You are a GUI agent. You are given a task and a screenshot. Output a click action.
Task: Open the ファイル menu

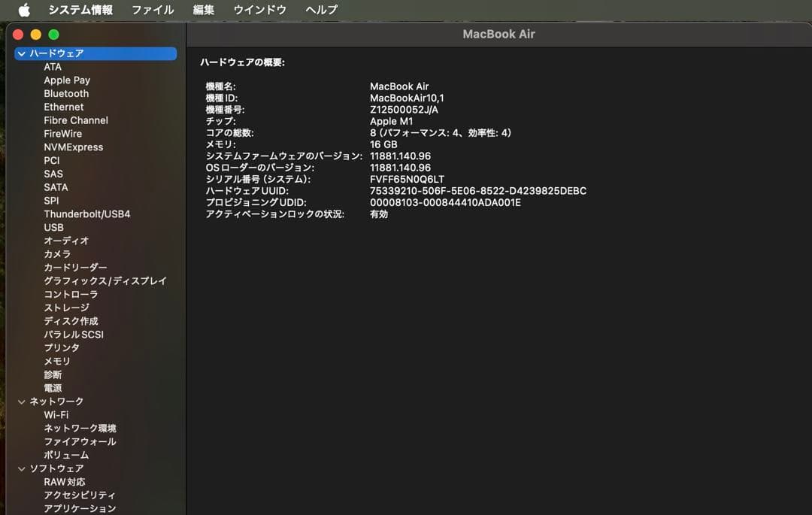[x=152, y=10]
